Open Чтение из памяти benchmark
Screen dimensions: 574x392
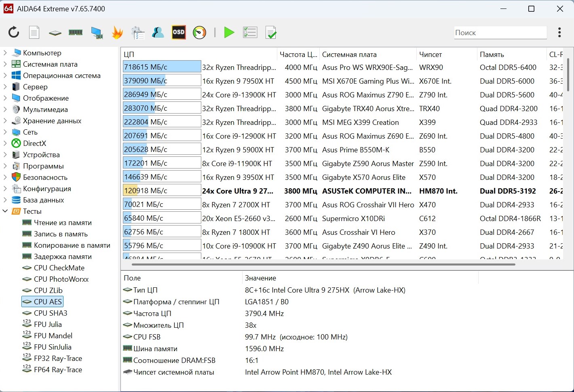62,223
